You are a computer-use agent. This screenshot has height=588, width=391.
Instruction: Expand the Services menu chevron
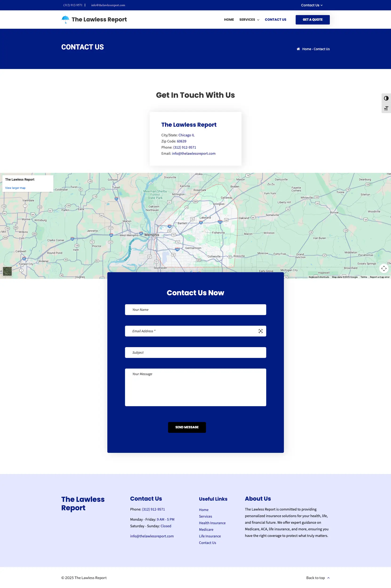coord(258,20)
